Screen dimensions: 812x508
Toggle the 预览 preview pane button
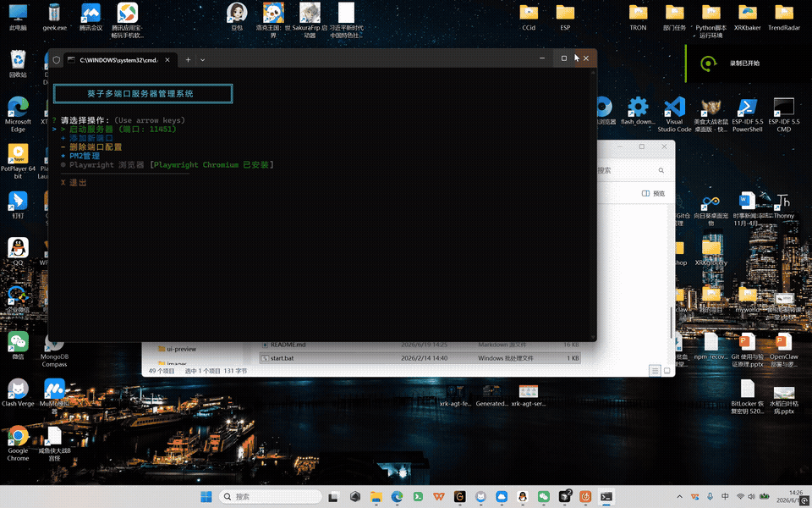tap(654, 193)
